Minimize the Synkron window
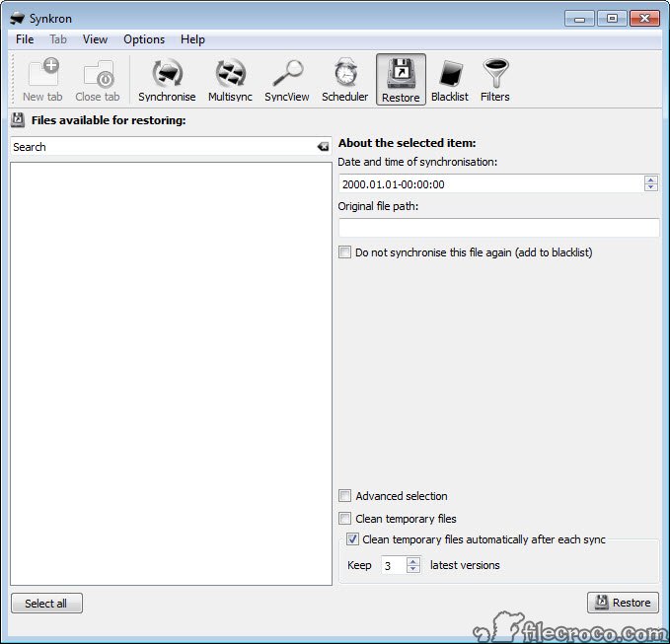 (x=579, y=19)
